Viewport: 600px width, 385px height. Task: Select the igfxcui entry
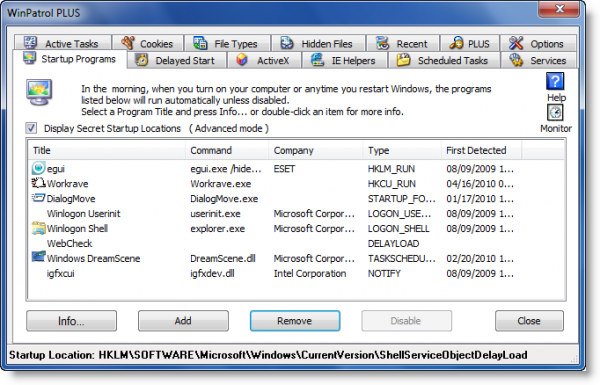pyautogui.click(x=60, y=274)
